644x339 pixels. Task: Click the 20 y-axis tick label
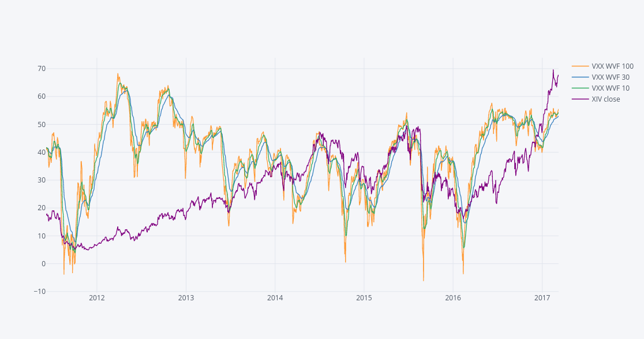pyautogui.click(x=42, y=208)
